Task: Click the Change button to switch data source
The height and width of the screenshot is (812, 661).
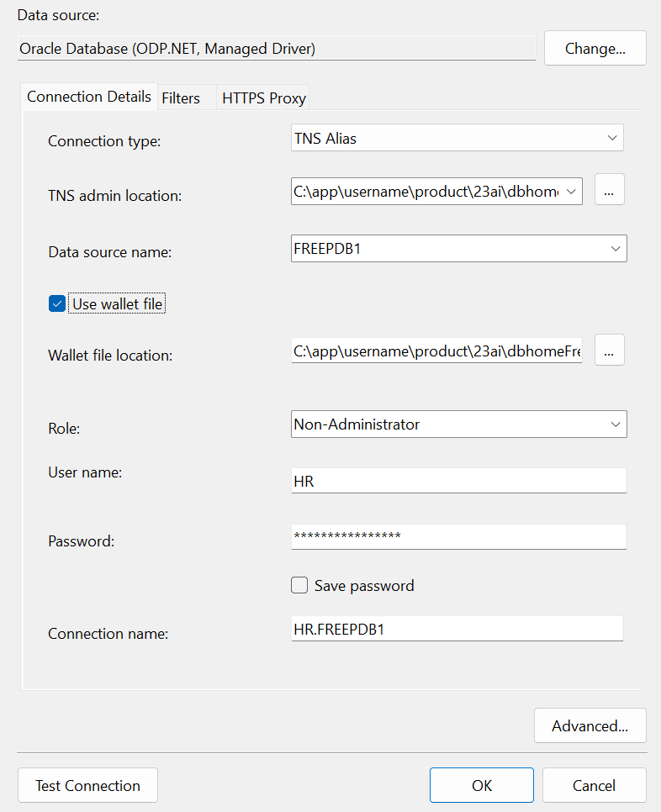Action: (x=595, y=48)
